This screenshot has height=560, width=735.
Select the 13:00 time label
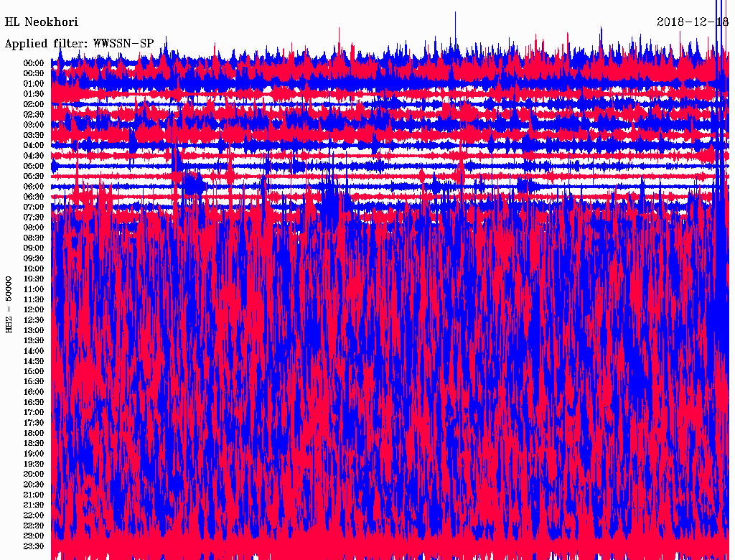[x=34, y=331]
